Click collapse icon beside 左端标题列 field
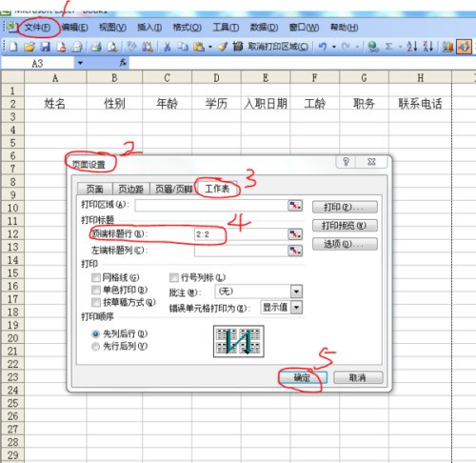Image resolution: width=476 pixels, height=463 pixels. pos(295,251)
